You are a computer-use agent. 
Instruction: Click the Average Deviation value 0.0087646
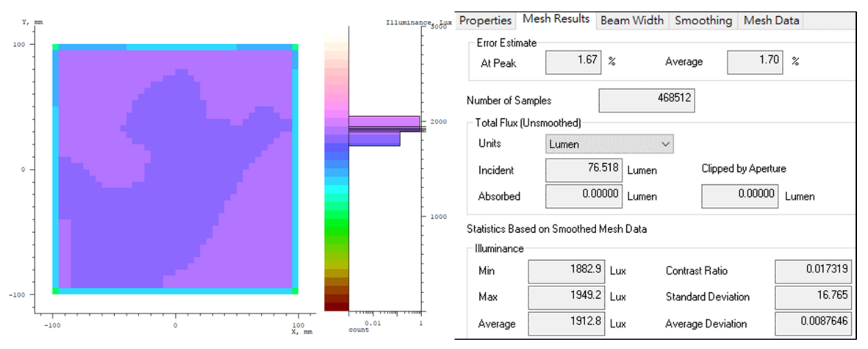click(813, 323)
